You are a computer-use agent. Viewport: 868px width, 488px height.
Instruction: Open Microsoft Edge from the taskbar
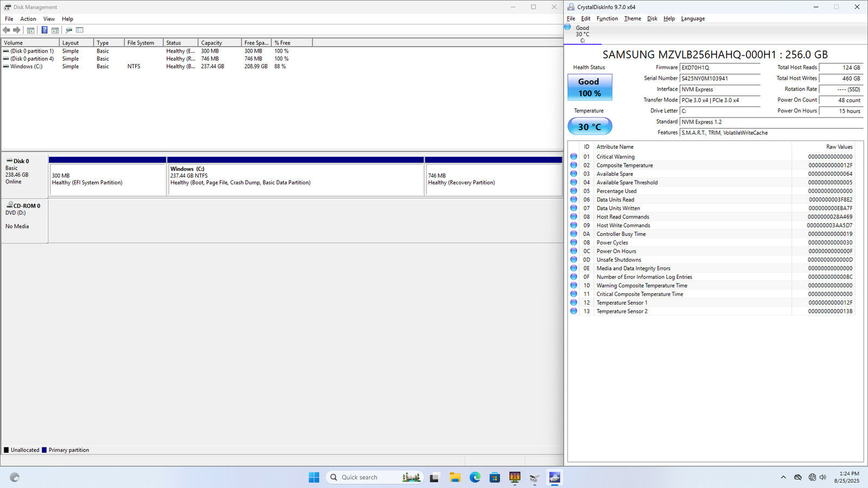coord(475,477)
